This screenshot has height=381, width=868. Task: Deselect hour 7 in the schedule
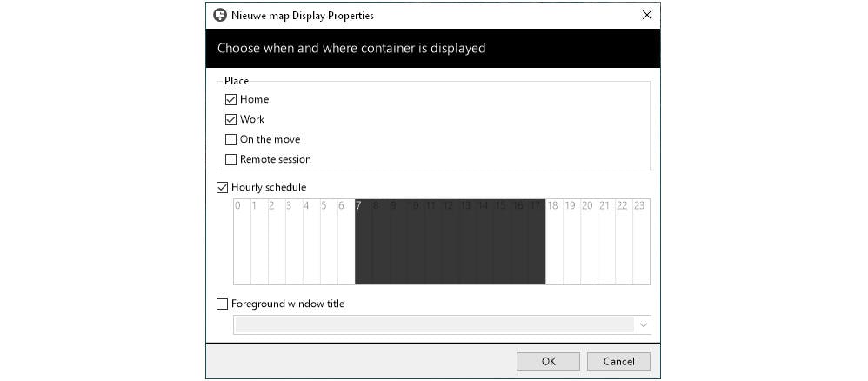[x=364, y=244]
